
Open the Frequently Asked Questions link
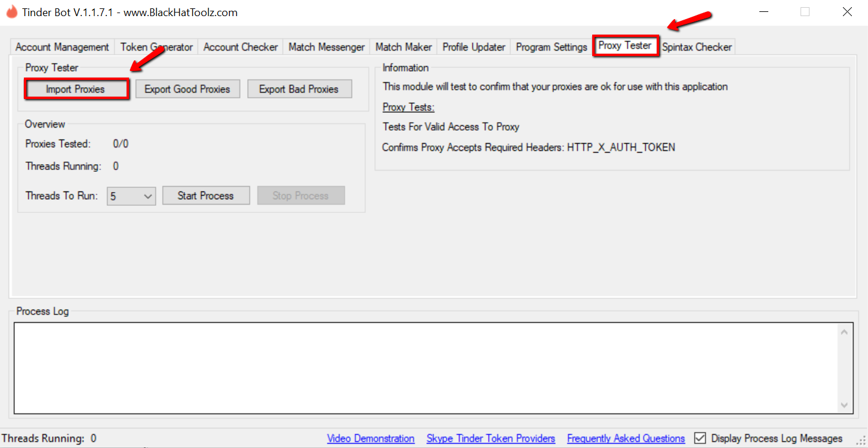626,438
